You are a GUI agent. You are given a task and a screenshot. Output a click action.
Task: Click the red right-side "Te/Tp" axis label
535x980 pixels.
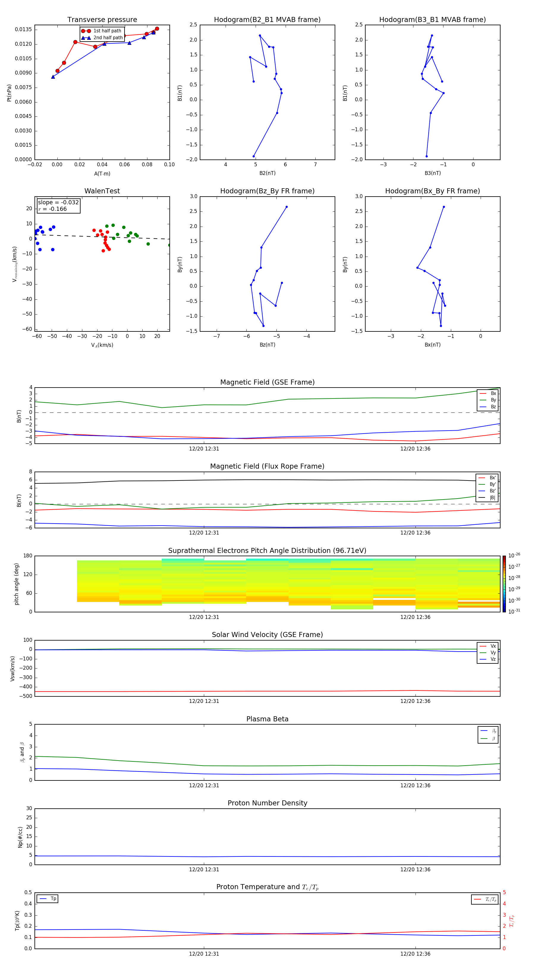[x=512, y=921]
